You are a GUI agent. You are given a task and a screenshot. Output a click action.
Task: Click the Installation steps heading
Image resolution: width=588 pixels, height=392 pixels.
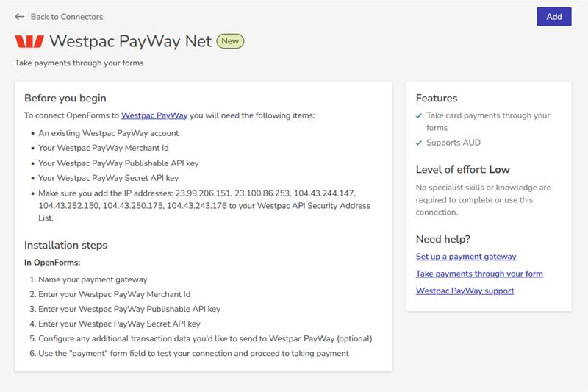click(66, 245)
